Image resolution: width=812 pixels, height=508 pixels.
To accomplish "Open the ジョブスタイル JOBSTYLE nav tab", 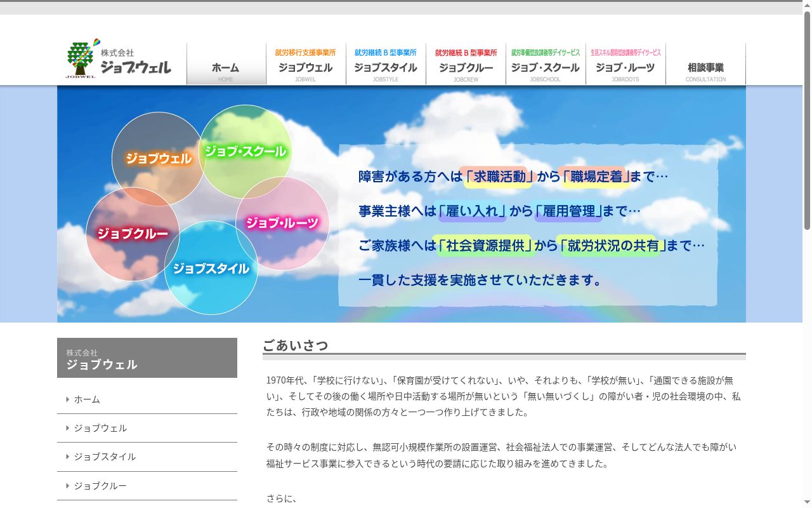I will pos(386,64).
